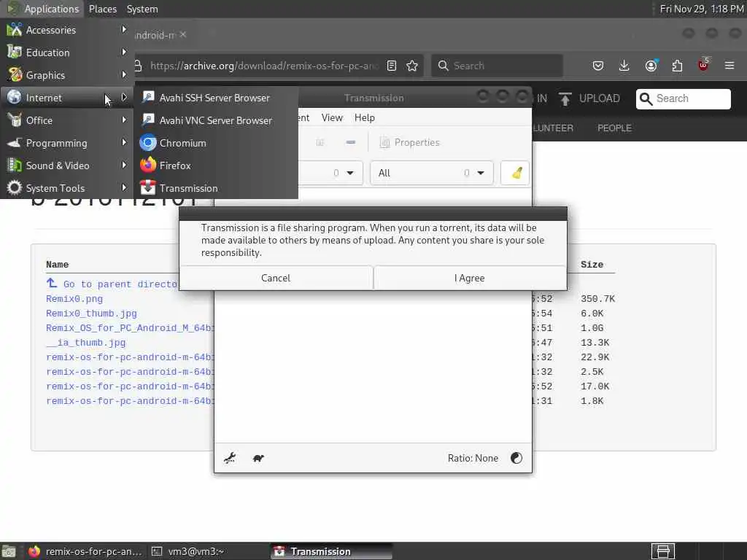
Task: Click the workspace switcher icon in bottom panel
Action: (x=663, y=551)
